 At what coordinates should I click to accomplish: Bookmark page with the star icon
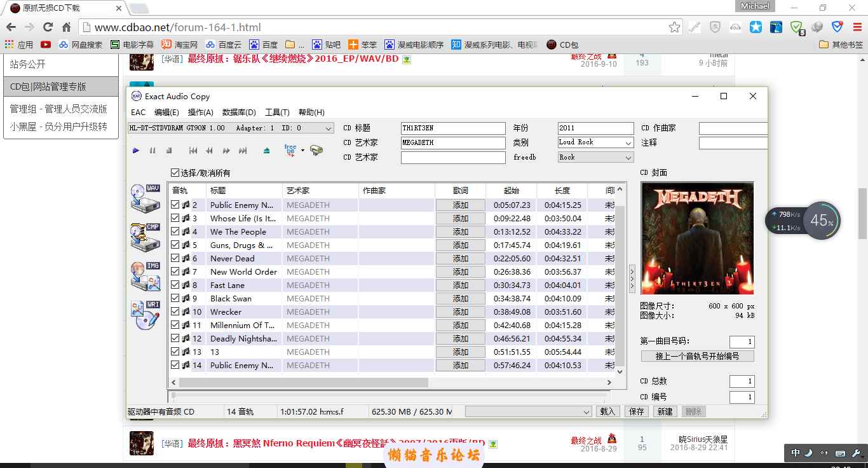click(x=674, y=27)
